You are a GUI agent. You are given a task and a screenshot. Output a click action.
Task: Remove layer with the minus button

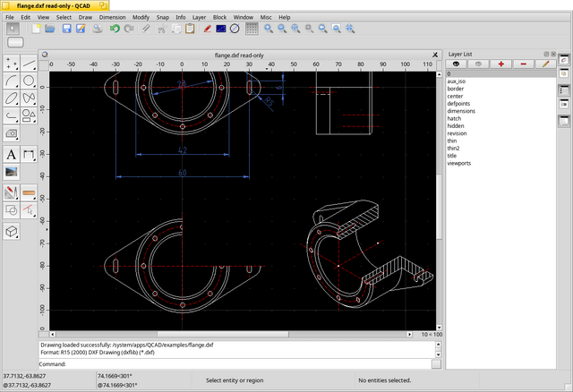[523, 64]
